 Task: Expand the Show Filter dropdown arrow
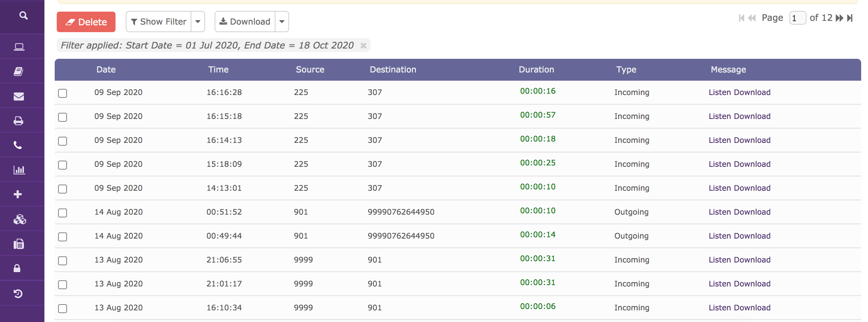point(198,22)
